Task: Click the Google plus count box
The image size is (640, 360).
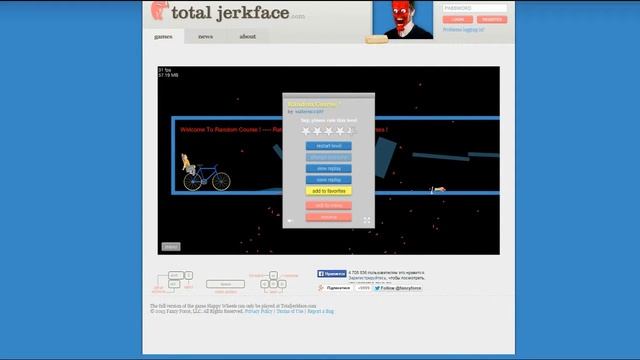Action: (363, 288)
